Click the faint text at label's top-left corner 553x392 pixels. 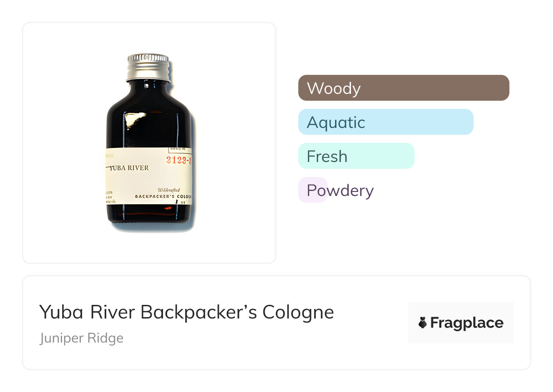click(110, 155)
